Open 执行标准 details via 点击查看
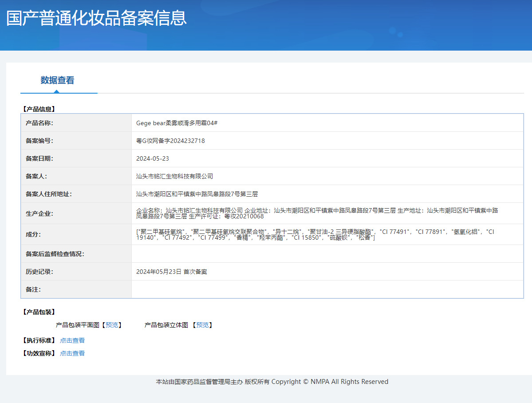 (72, 340)
